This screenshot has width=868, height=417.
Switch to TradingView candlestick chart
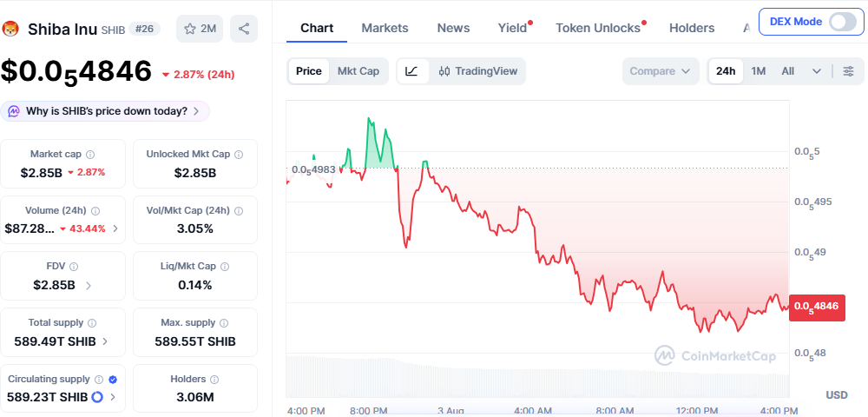(477, 71)
